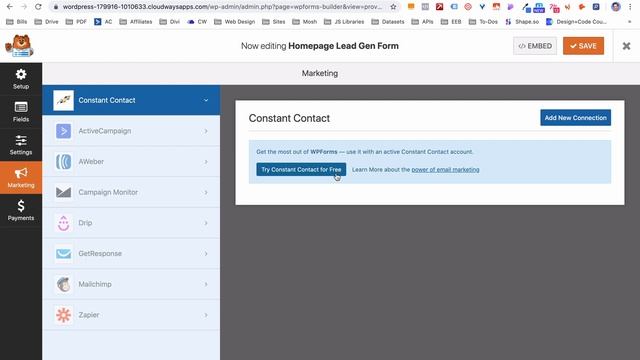
Task: Click the Campaign Monitor envelope icon
Action: (x=63, y=192)
